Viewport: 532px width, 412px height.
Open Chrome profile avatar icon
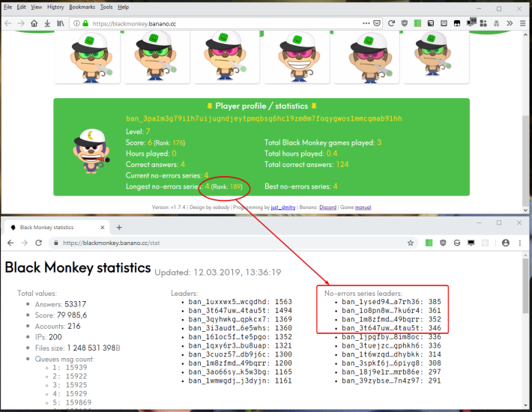(x=506, y=243)
